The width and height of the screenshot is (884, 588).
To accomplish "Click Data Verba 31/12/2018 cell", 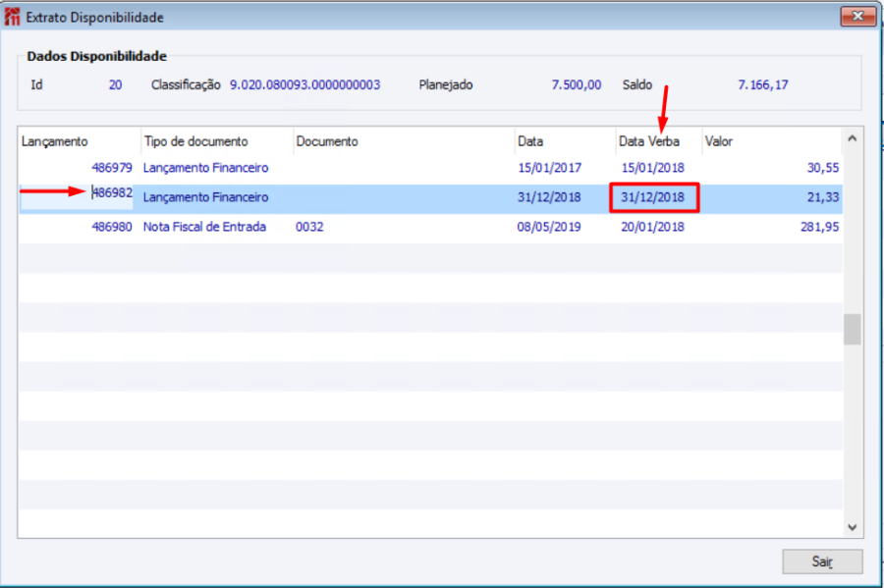I will (653, 197).
